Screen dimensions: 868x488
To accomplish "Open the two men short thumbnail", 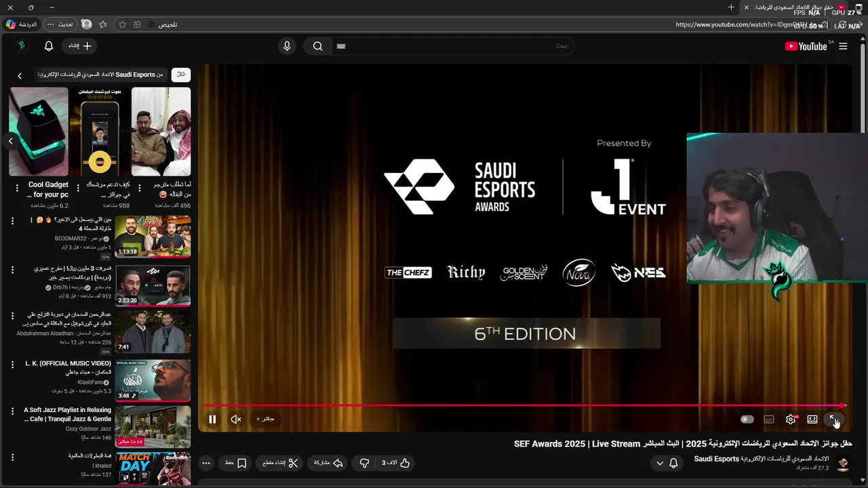I will (161, 131).
